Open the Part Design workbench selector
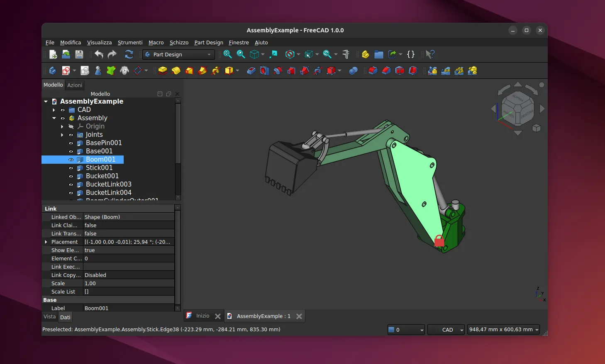The height and width of the screenshot is (364, 605). click(178, 54)
